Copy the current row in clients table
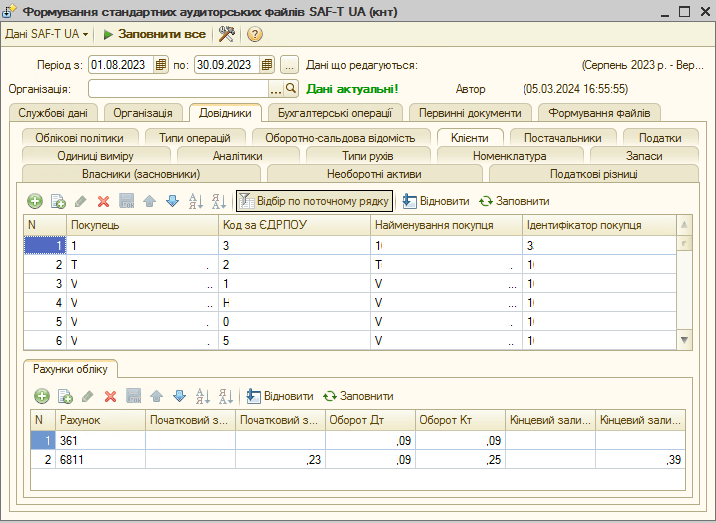The width and height of the screenshot is (716, 523). 58,201
